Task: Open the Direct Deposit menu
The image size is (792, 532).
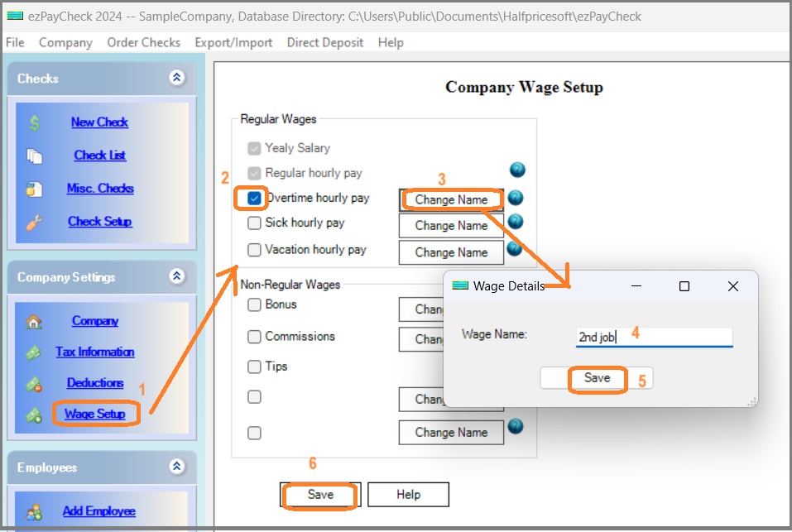Action: 325,42
